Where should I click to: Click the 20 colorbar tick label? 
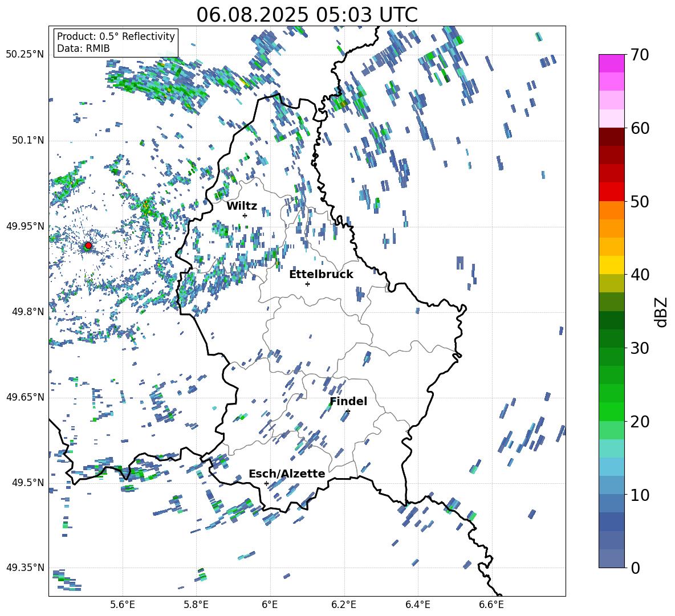[x=640, y=422]
